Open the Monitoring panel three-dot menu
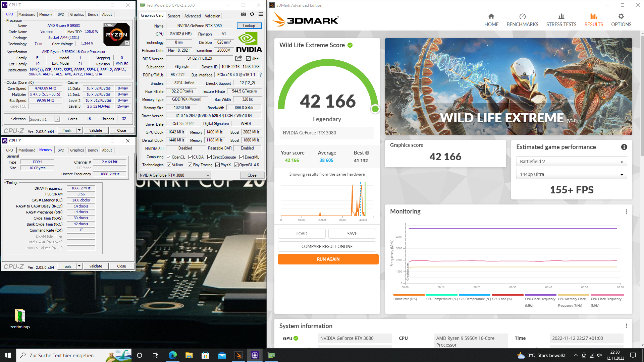This screenshot has width=644, height=362. (x=626, y=212)
